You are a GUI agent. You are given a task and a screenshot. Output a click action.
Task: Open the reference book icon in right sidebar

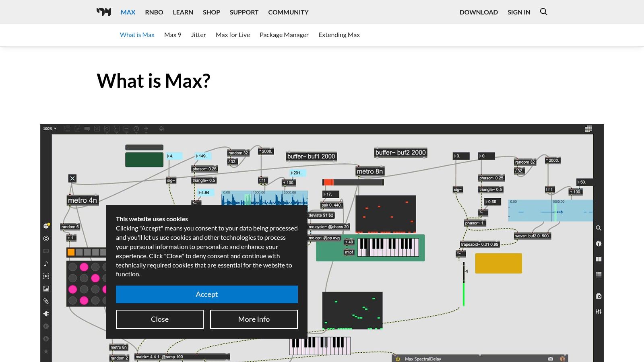pos(599,259)
